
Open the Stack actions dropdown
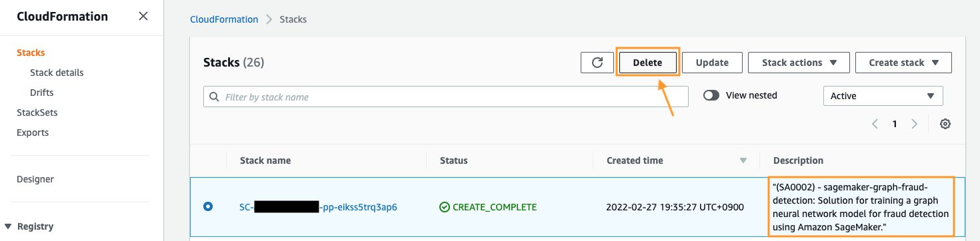pyautogui.click(x=799, y=63)
